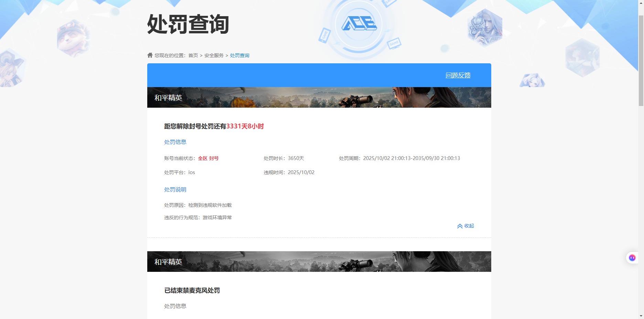Click the second grayscale 和平精英 banner
The image size is (644, 319).
[x=319, y=262]
